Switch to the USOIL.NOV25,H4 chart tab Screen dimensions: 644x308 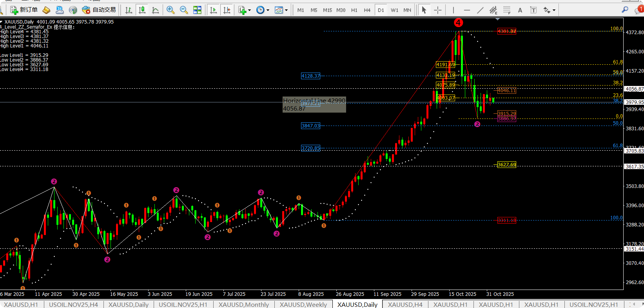73,304
